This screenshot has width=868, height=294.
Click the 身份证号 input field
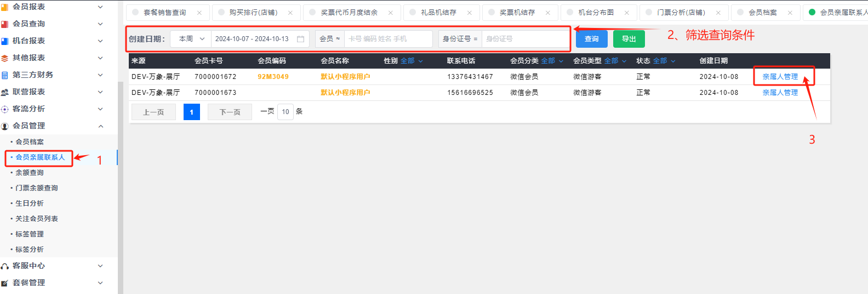[x=525, y=39]
